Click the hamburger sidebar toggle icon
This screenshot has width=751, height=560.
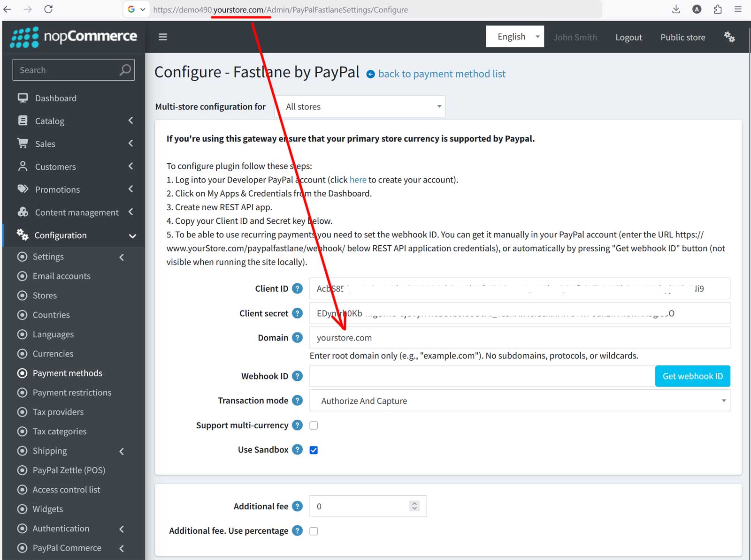(163, 37)
